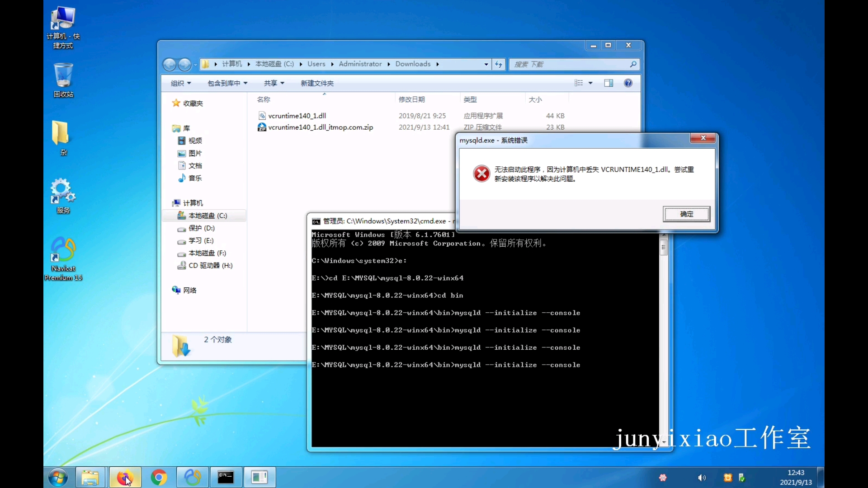Viewport: 868px width, 488px height.
Task: Click the refresh icon in address bar
Action: [x=498, y=64]
